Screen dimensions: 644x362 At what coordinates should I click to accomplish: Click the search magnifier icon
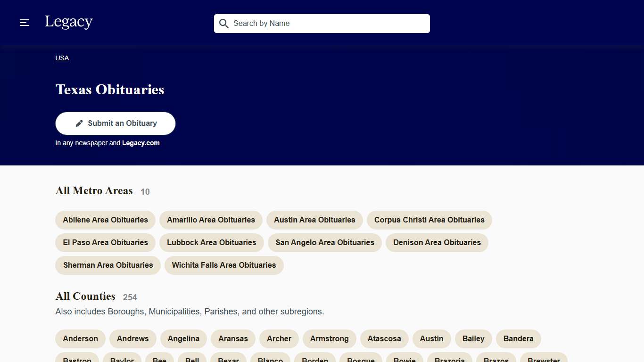pos(224,24)
